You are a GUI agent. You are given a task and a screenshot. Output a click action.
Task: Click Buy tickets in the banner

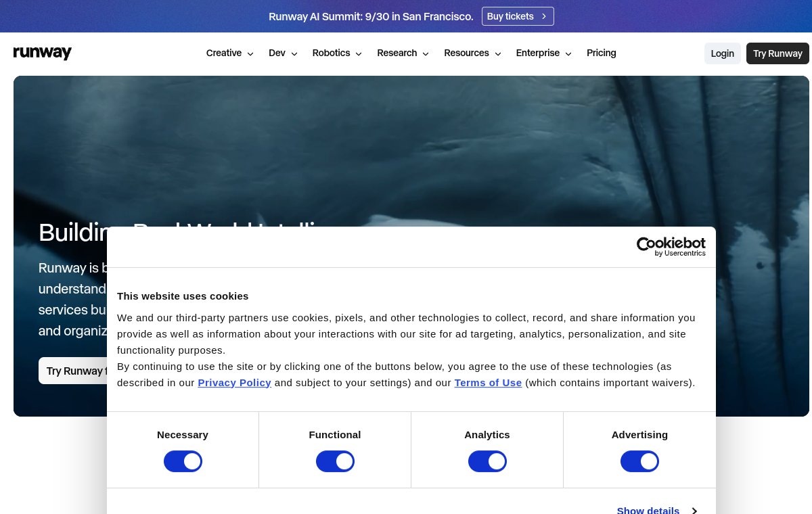(x=518, y=16)
